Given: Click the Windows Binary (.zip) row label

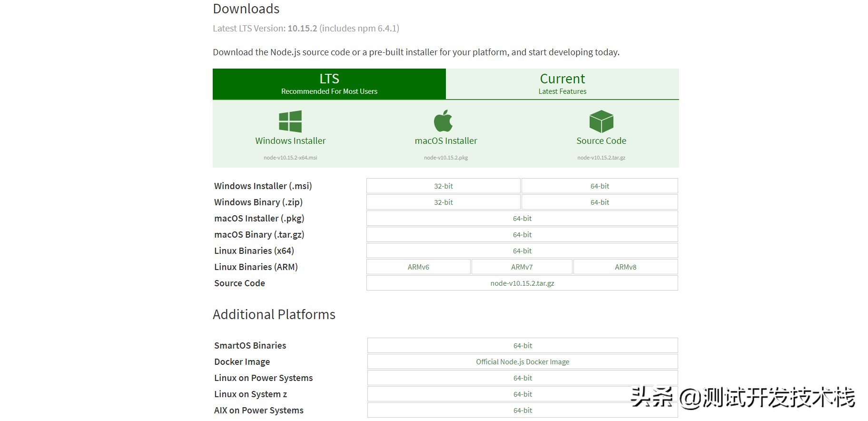Looking at the screenshot, I should tap(258, 202).
